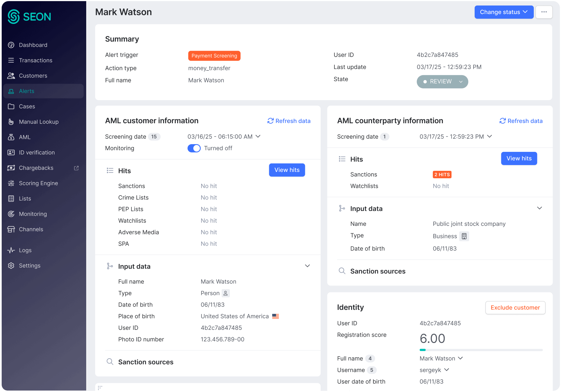Click the User ID value 4b2c7a847485 in Summary
The height and width of the screenshot is (392, 561).
[438, 55]
